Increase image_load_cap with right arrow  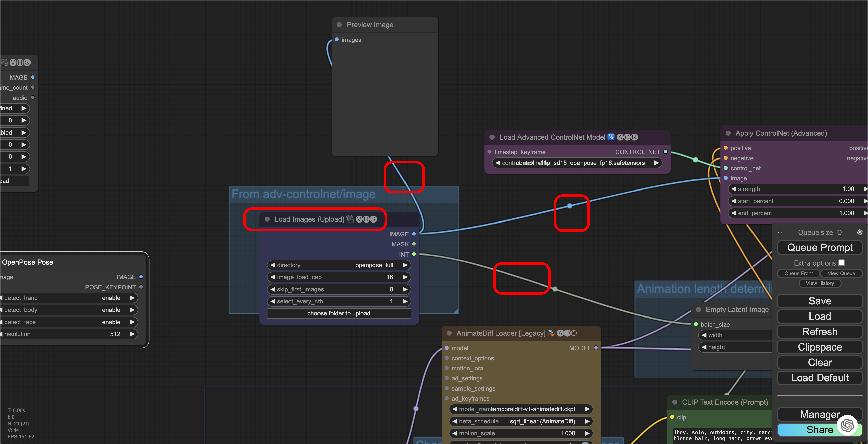pos(405,277)
